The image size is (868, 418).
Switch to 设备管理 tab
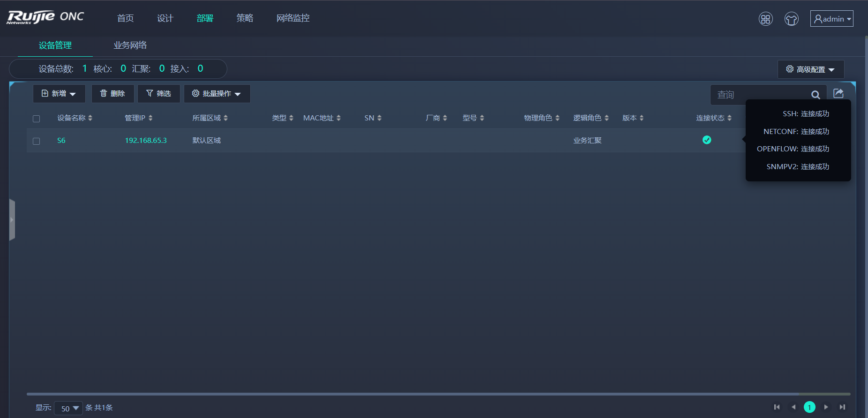55,45
